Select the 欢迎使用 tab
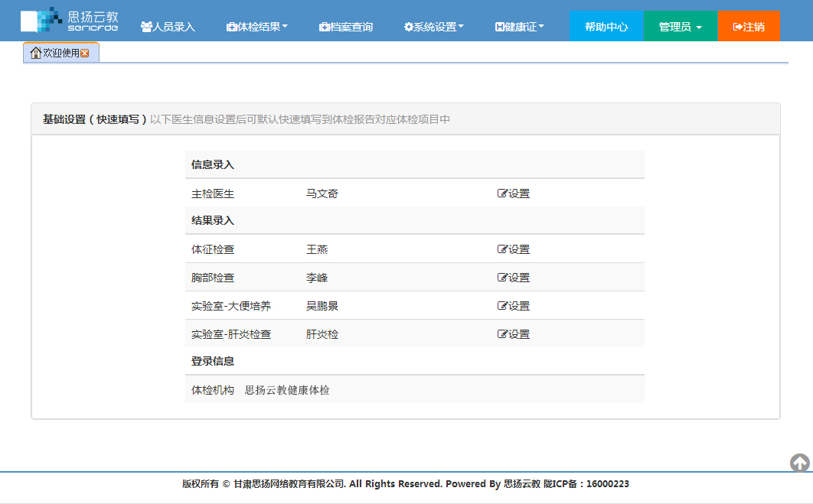 (60, 53)
